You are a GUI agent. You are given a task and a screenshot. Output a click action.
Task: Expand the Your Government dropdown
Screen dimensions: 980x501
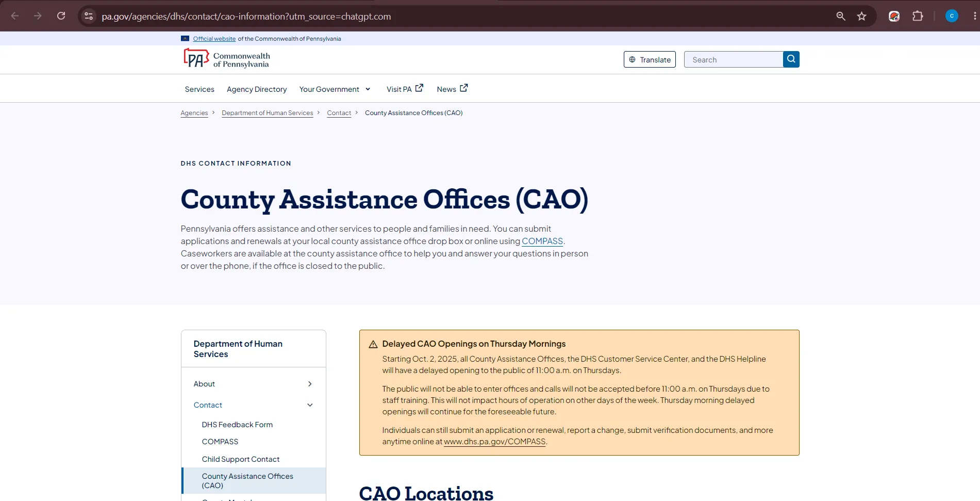(335, 89)
